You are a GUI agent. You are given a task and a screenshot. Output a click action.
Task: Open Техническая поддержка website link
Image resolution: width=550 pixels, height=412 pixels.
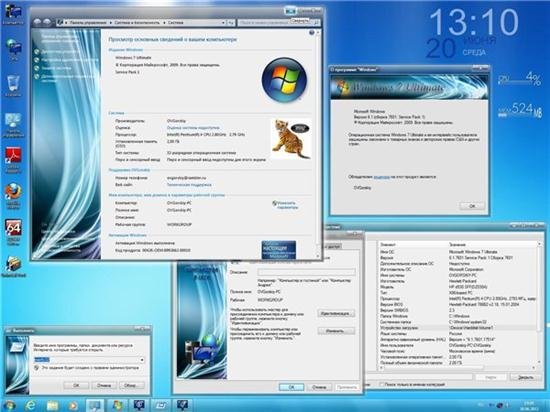coord(189,184)
